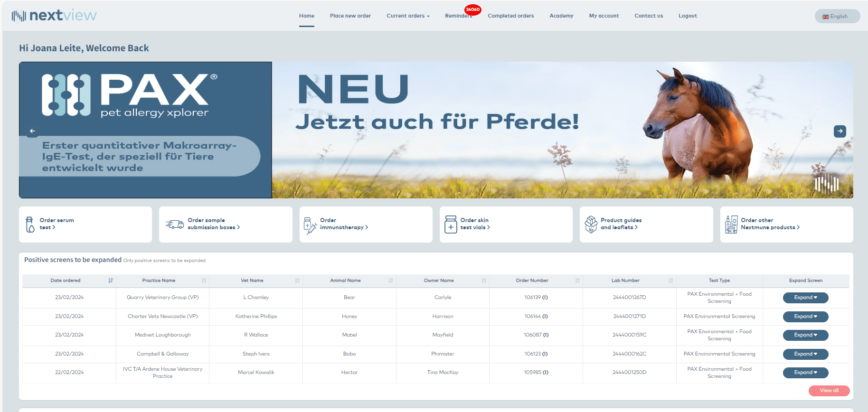Open Current orders dropdown menu
The height and width of the screenshot is (412, 868).
click(408, 16)
